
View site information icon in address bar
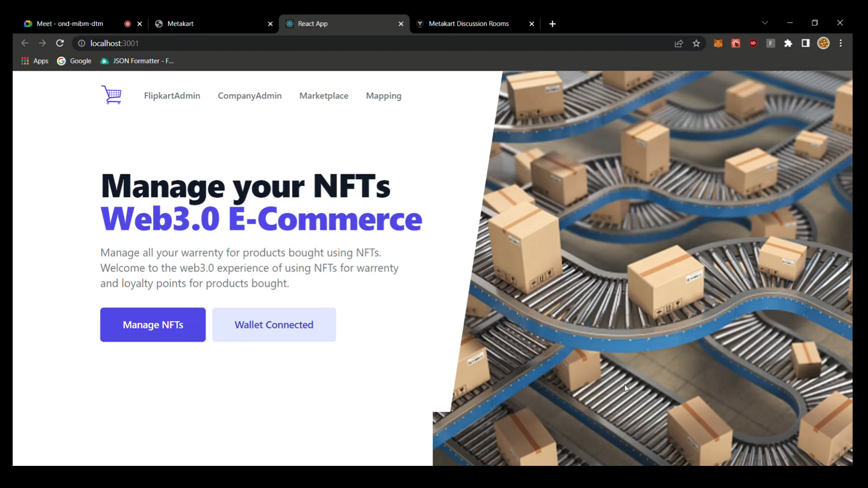(81, 43)
